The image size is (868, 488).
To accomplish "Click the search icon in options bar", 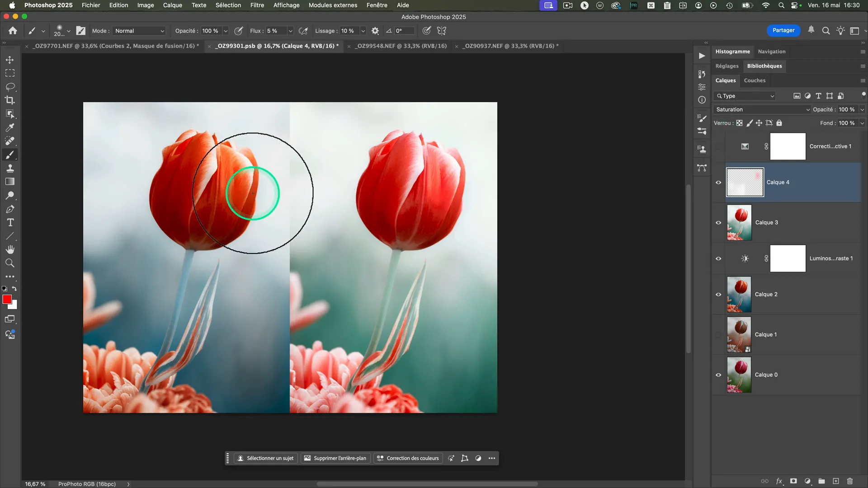I will 826,31.
